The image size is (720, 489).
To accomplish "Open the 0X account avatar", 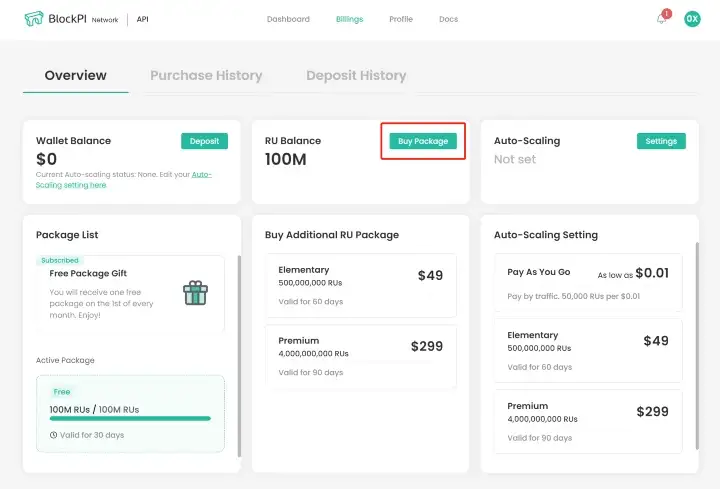I will click(x=692, y=19).
